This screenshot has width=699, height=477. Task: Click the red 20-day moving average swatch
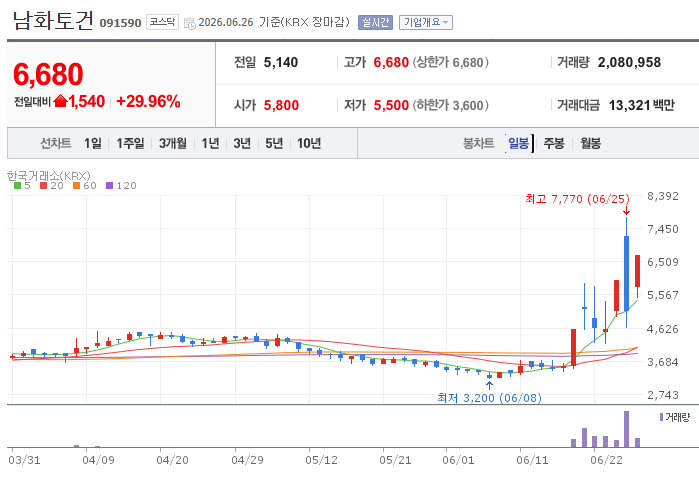tap(43, 185)
